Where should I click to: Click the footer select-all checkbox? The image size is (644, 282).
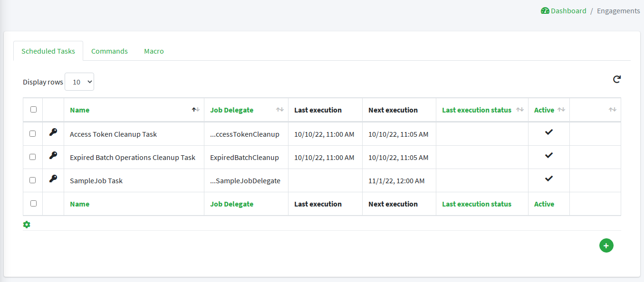pos(33,203)
